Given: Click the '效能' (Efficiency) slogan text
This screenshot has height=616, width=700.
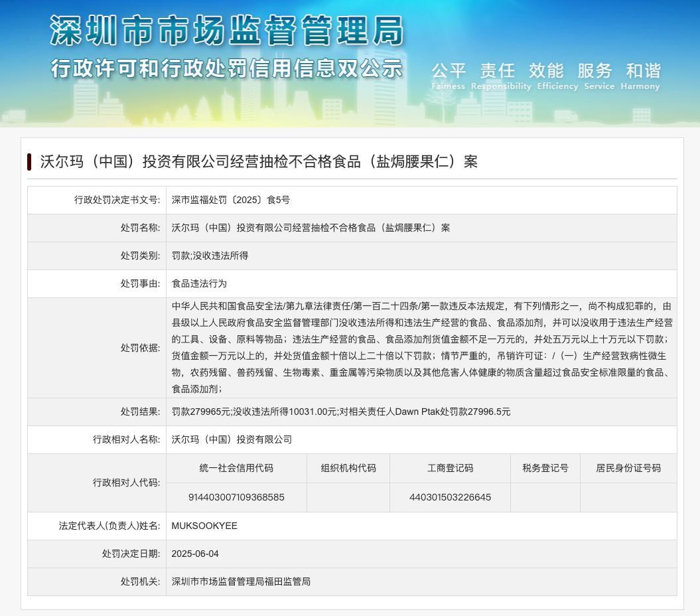Looking at the screenshot, I should tap(545, 70).
